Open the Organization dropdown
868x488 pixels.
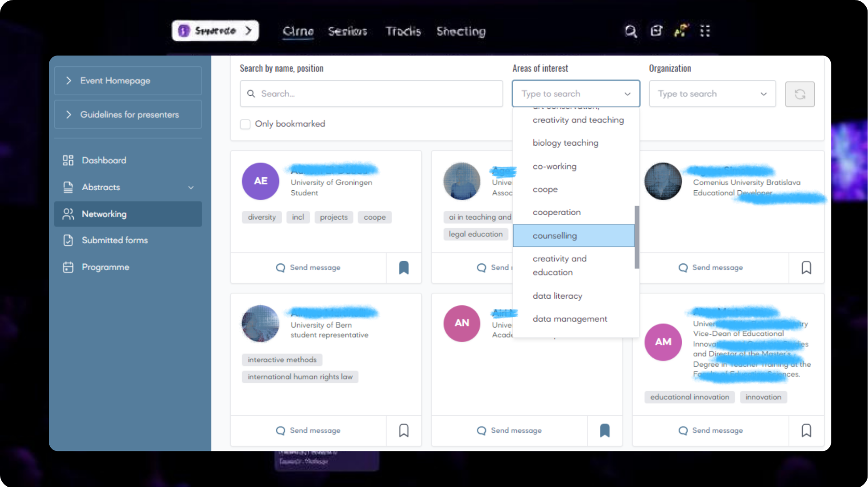[x=712, y=94]
